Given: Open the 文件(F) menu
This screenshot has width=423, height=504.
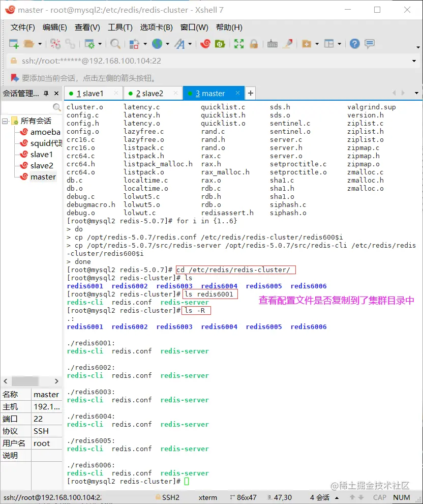Looking at the screenshot, I should point(22,27).
